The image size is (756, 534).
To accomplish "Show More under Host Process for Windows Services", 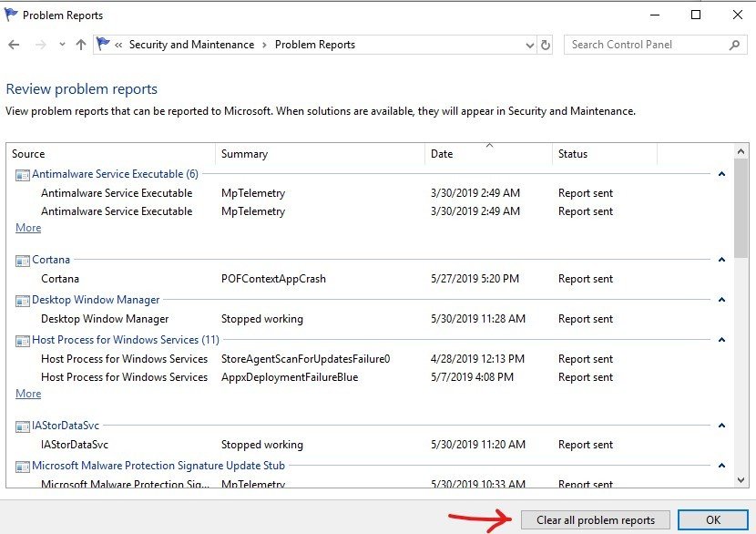I will click(x=28, y=394).
